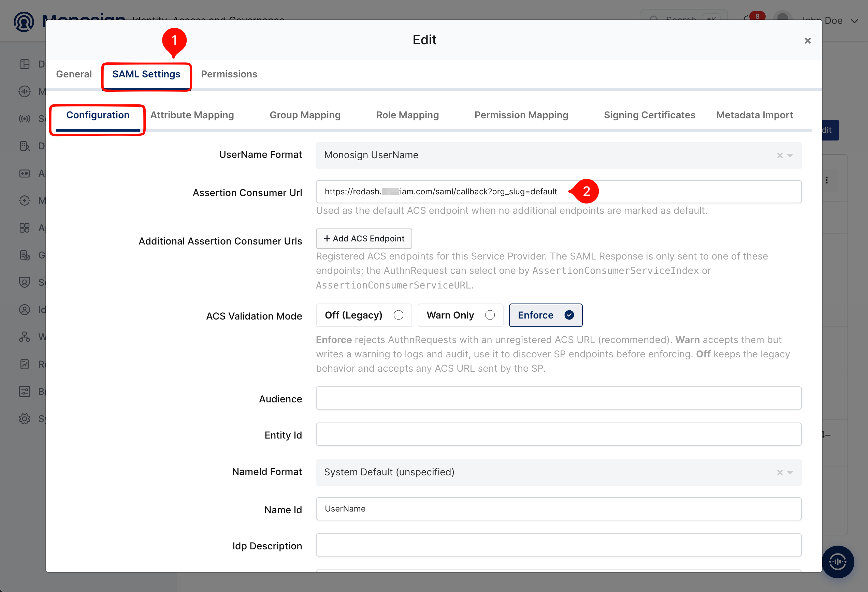The height and width of the screenshot is (592, 868).
Task: Expand the NameId Format dropdown arrow
Action: (x=790, y=473)
